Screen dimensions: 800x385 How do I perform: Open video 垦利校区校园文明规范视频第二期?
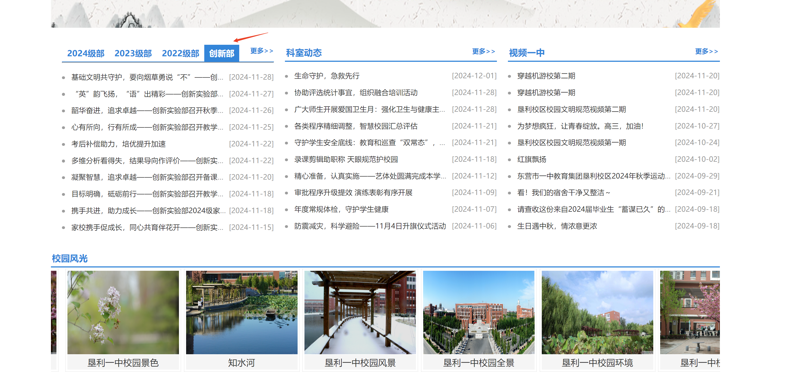(x=571, y=110)
